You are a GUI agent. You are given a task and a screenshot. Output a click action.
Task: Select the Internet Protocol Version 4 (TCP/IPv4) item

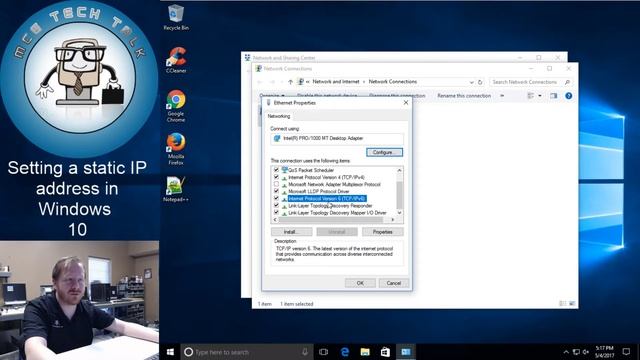point(326,177)
